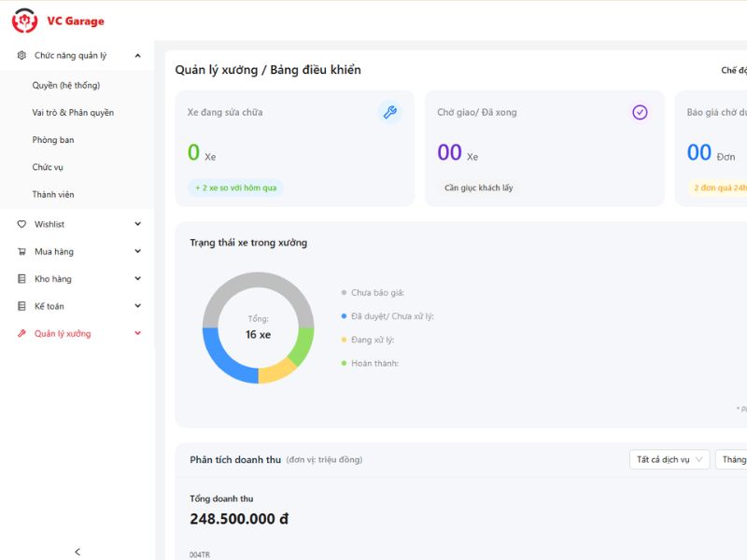
Task: Click the Kế toán sidebar icon
Action: click(21, 306)
